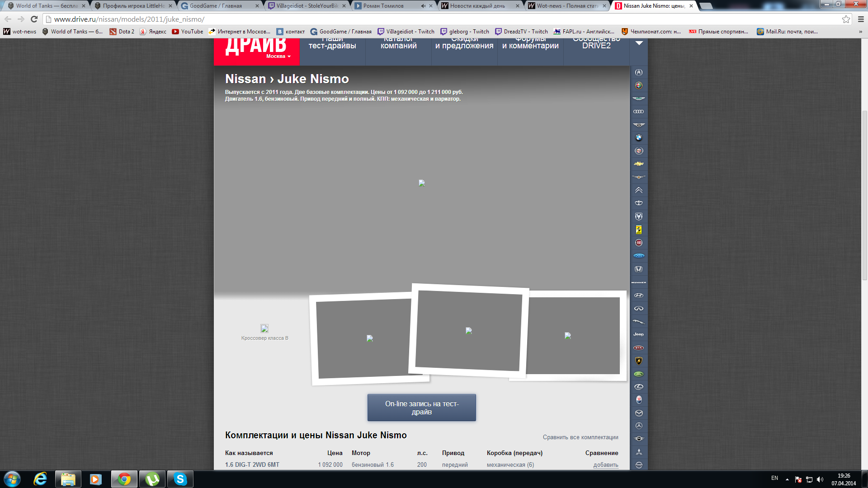Expand the brand list arrow above sidebar
The width and height of the screenshot is (868, 488).
[639, 43]
